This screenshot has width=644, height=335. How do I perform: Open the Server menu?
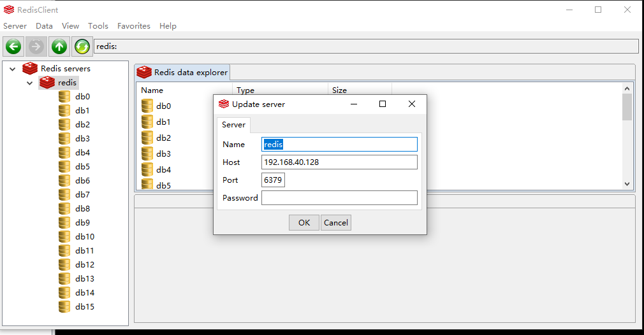(x=15, y=26)
